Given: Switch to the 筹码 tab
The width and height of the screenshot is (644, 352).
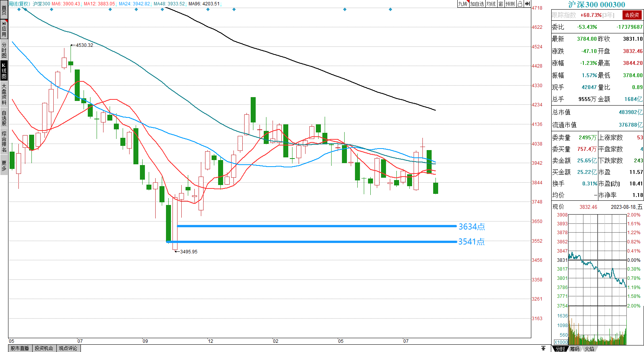Looking at the screenshot, I should pos(575,349).
